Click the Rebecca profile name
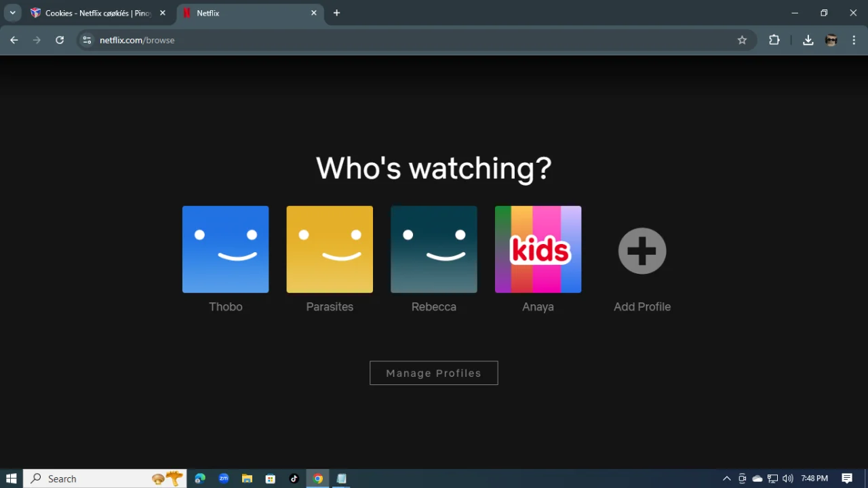 coord(434,307)
